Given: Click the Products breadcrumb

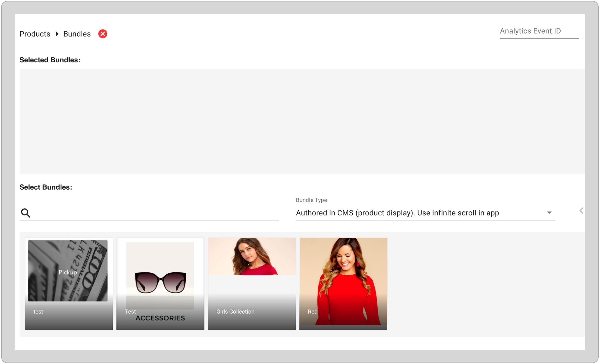Looking at the screenshot, I should [35, 34].
